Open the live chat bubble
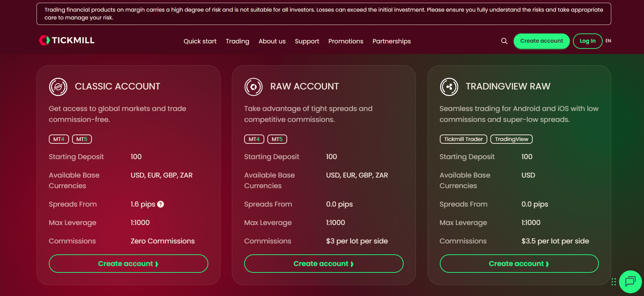Screen dimensions: 644x296 630,282
